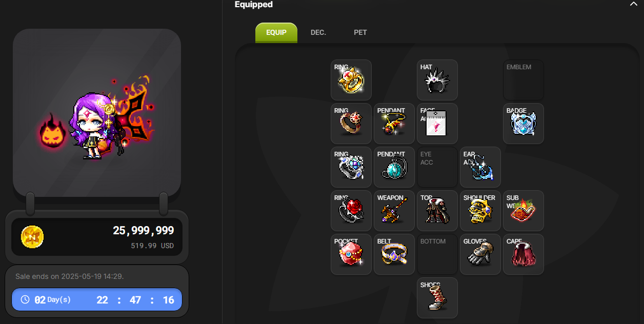644x324 pixels.
Task: Open the spiky black Hat item
Action: point(437,80)
